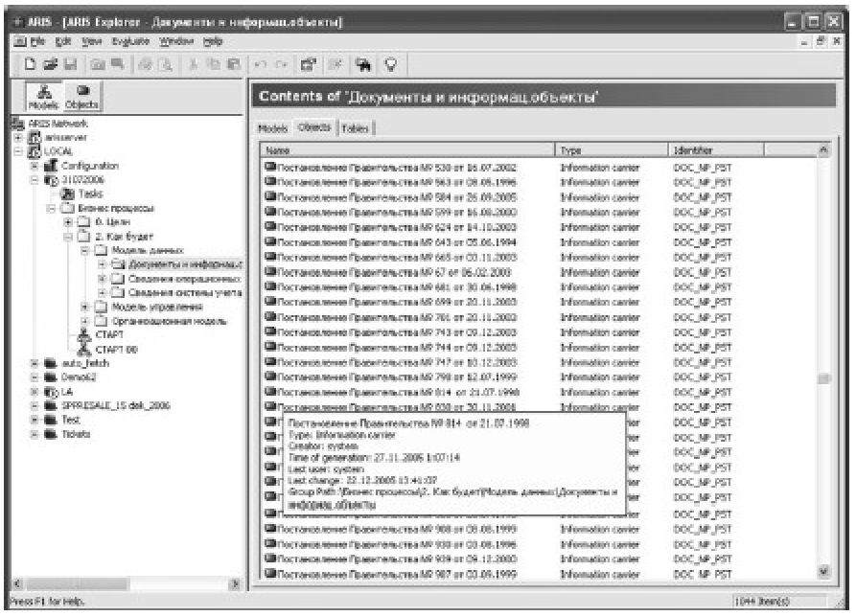
Task: Select the Tasks node icon in tree
Action: click(69, 193)
